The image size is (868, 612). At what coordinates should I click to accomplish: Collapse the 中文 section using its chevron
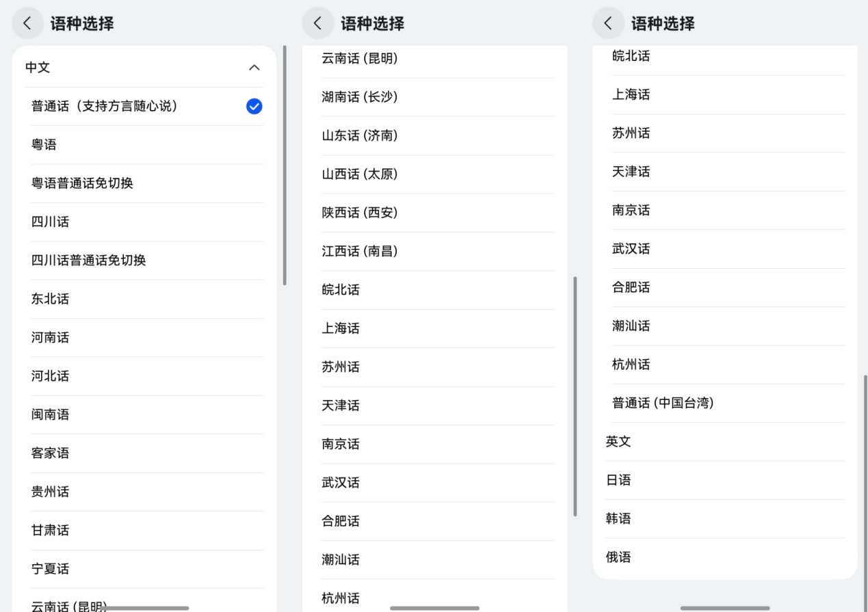pyautogui.click(x=254, y=68)
